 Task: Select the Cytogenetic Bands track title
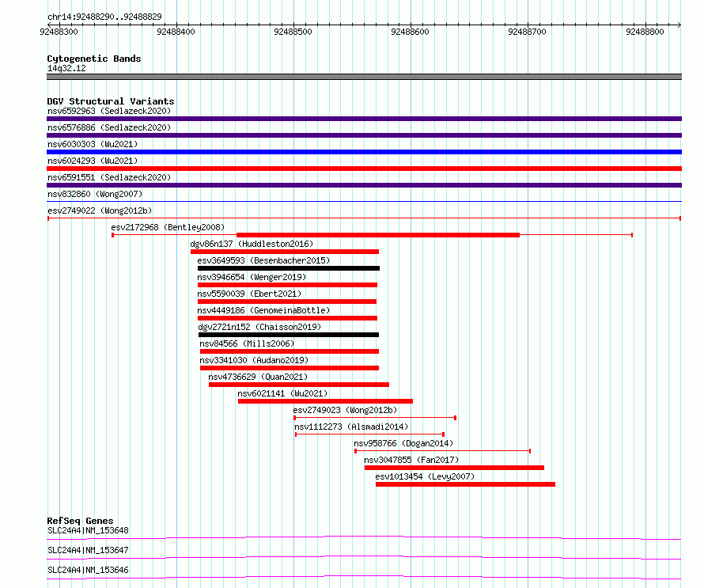94,59
